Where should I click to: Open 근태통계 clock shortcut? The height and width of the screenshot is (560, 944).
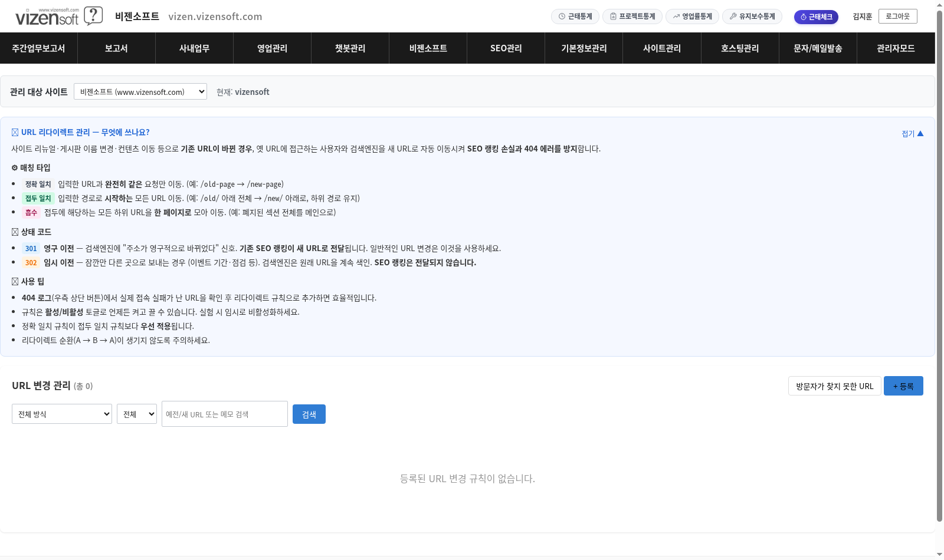pyautogui.click(x=575, y=17)
